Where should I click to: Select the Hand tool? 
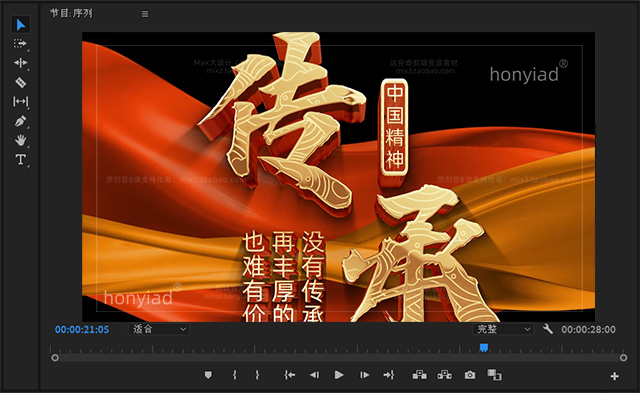[20, 140]
